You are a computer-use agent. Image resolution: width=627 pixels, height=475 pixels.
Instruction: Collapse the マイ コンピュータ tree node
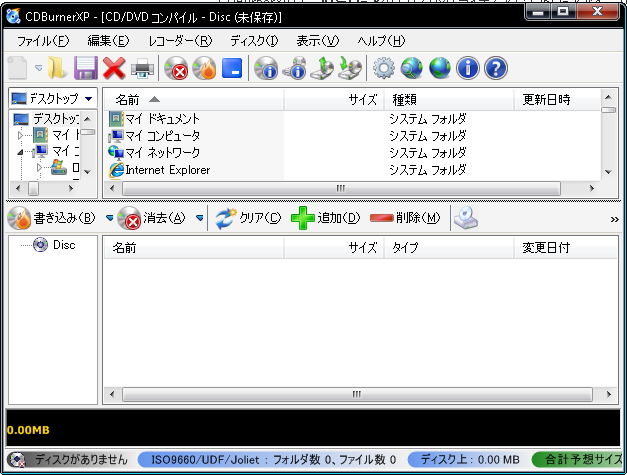click(20, 152)
